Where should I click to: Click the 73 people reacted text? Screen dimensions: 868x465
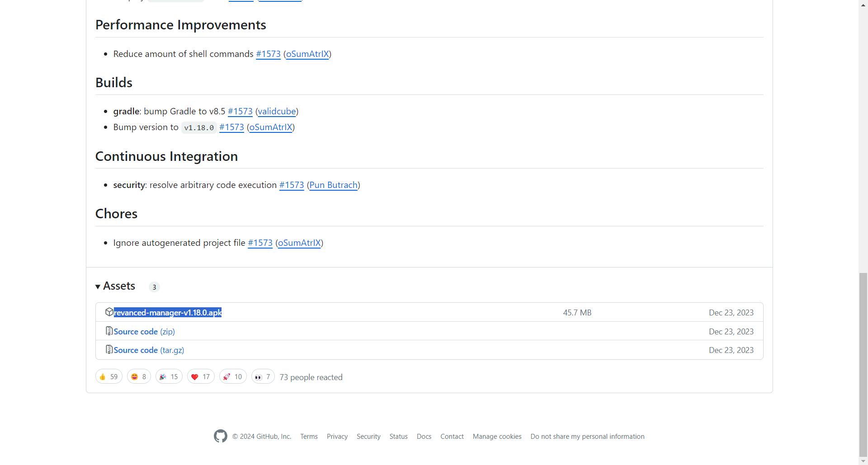click(311, 377)
